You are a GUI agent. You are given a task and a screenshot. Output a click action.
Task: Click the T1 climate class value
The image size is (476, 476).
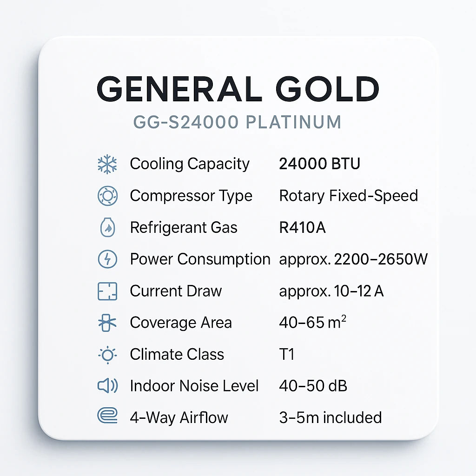pyautogui.click(x=287, y=355)
